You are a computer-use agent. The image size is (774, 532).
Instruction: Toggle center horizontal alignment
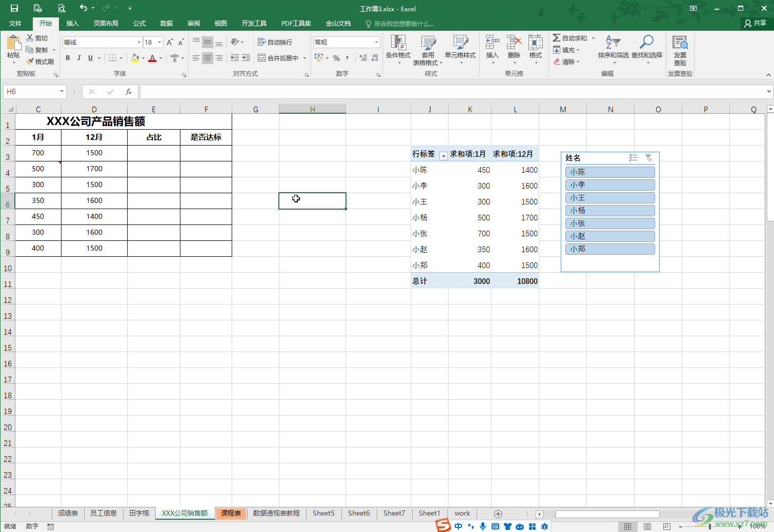pyautogui.click(x=207, y=58)
